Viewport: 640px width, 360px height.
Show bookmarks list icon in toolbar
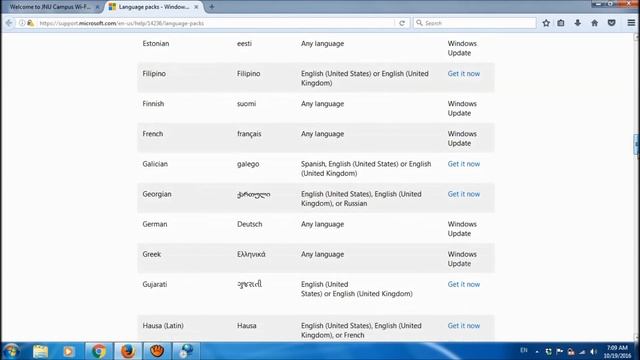tap(561, 23)
